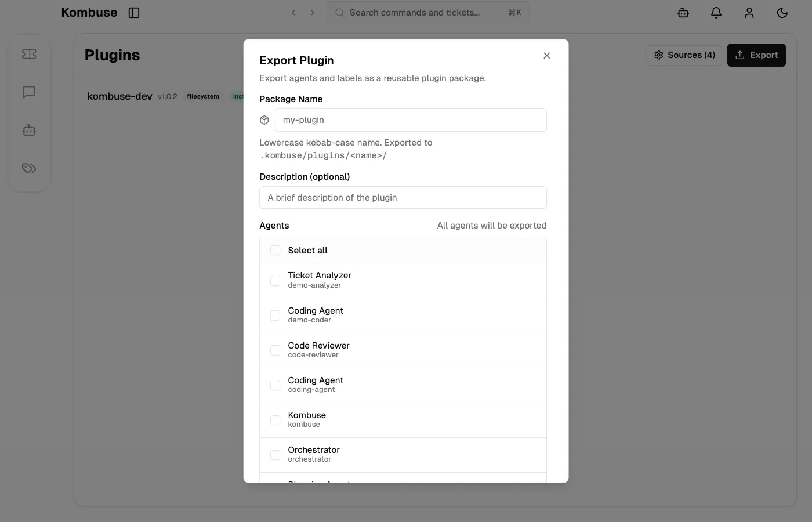Click the robot assistant icon in the top bar
The height and width of the screenshot is (522, 812).
pyautogui.click(x=683, y=12)
